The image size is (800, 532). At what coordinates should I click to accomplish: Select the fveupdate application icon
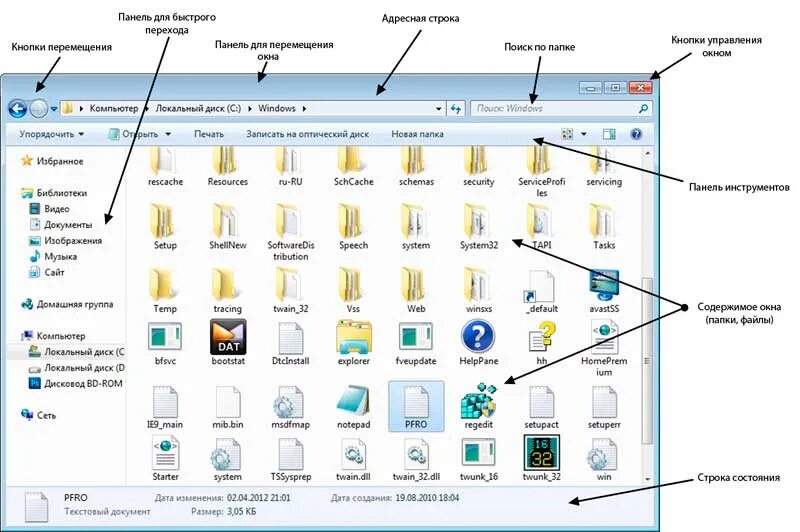[x=416, y=343]
